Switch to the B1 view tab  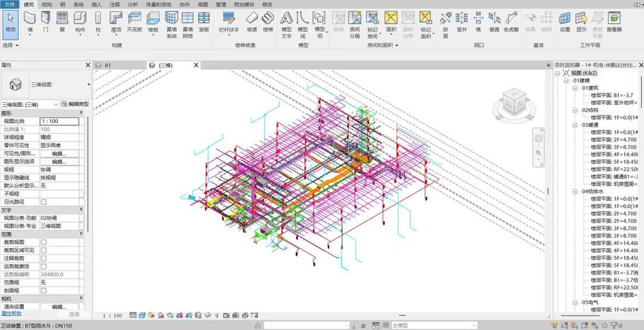point(108,65)
